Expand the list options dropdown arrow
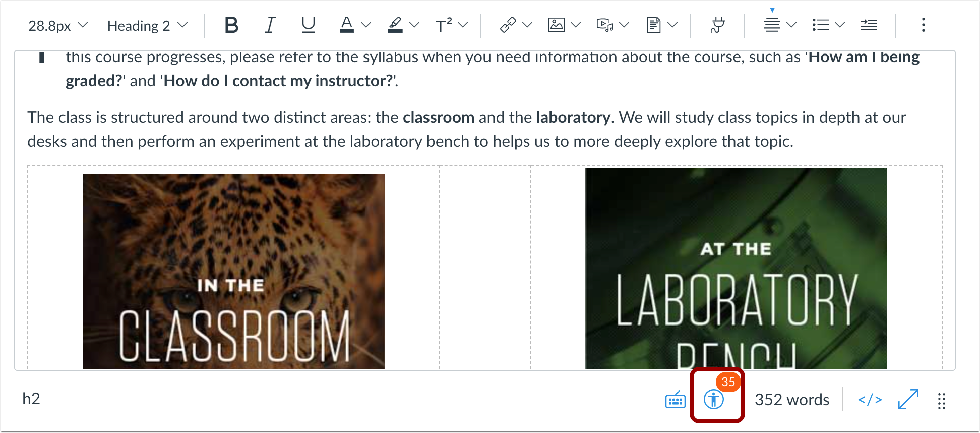This screenshot has width=980, height=433. 840,25
